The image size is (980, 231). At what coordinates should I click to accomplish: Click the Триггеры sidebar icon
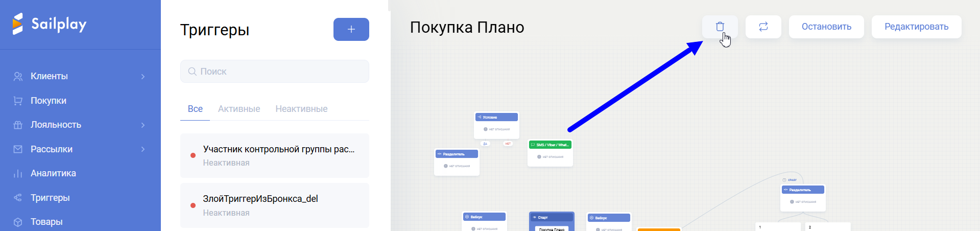[18, 198]
